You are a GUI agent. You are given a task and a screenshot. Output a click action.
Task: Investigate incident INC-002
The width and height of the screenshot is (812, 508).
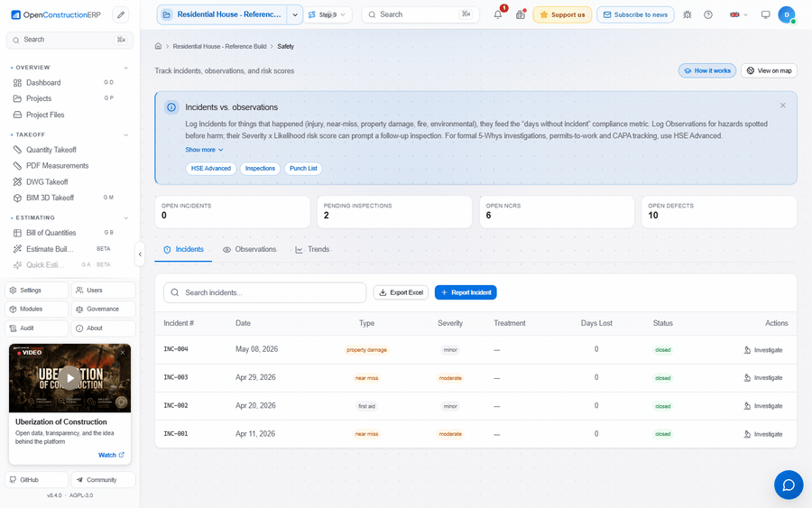762,406
